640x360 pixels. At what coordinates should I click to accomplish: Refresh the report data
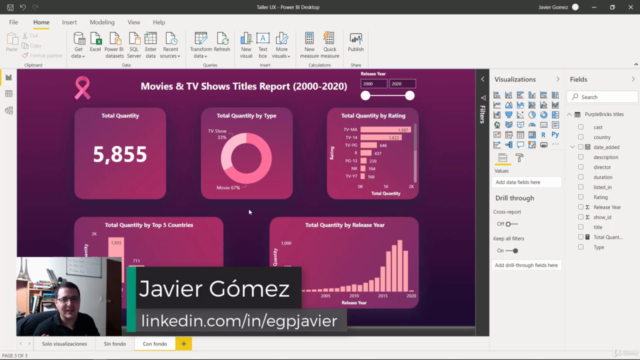click(222, 42)
